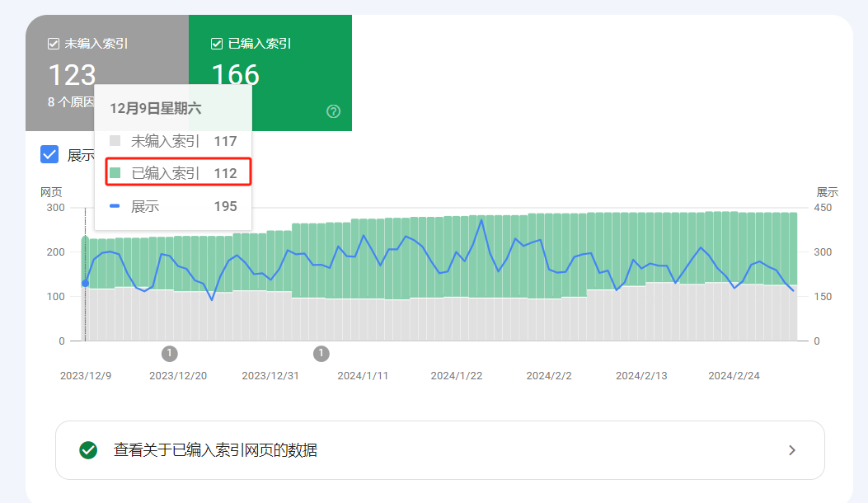Click the impressions line peak near 2024/1/22
The height and width of the screenshot is (503, 868).
pos(481,220)
